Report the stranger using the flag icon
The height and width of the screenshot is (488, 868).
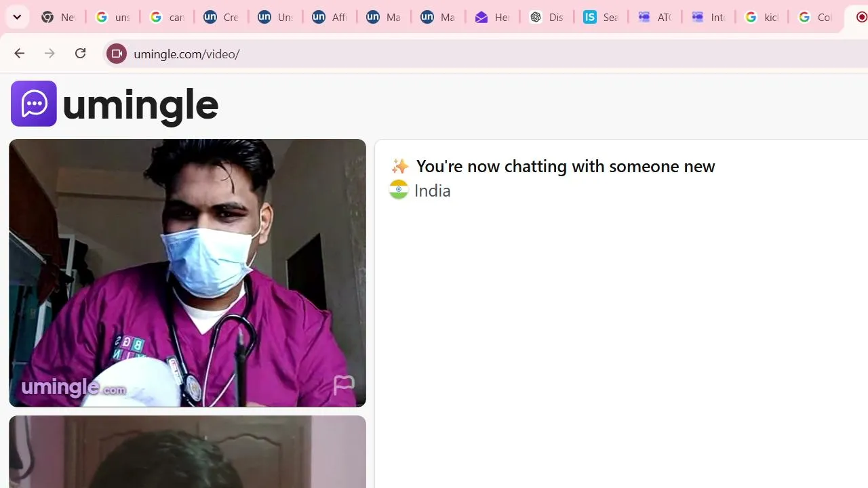(344, 385)
